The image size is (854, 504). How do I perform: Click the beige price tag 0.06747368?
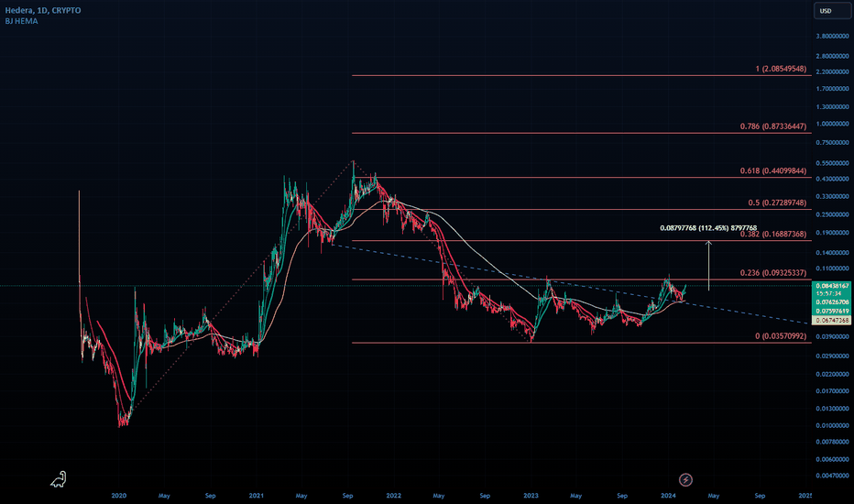click(x=832, y=321)
